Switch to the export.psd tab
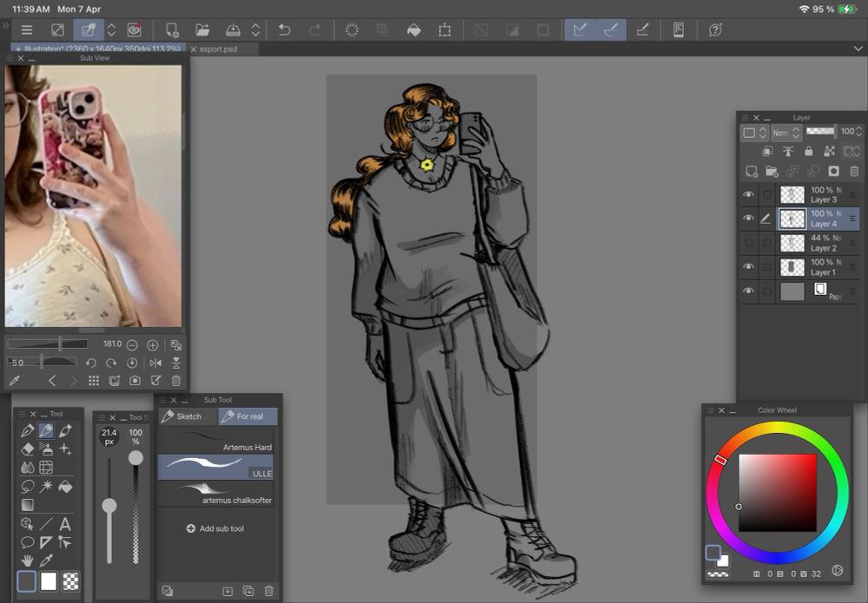Screen dimensions: 868x603 224,49
